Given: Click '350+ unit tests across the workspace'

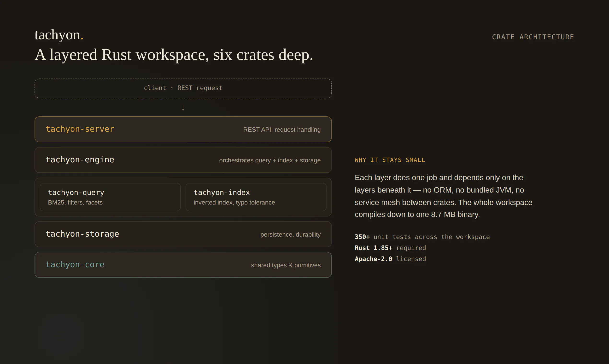Looking at the screenshot, I should click(422, 237).
